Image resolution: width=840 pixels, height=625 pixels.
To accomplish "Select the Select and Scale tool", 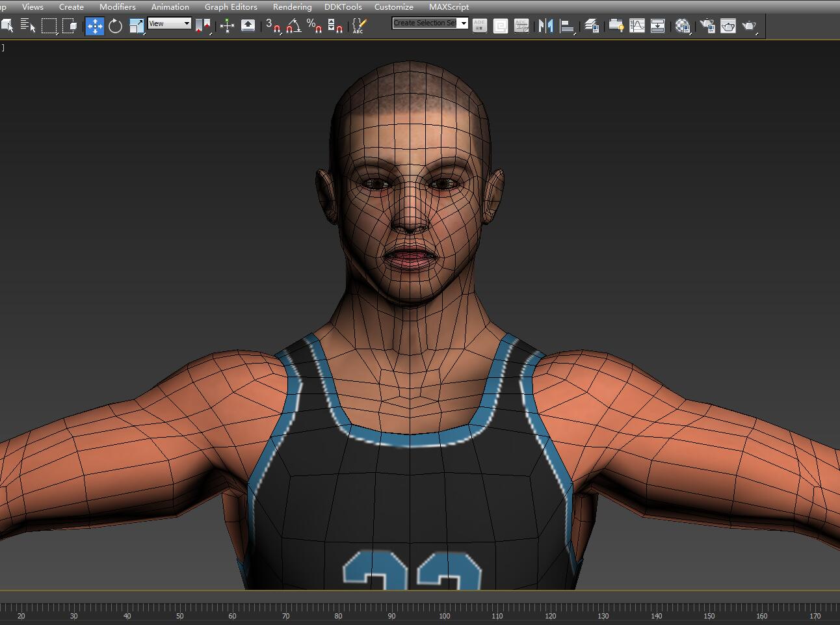I will (x=137, y=26).
